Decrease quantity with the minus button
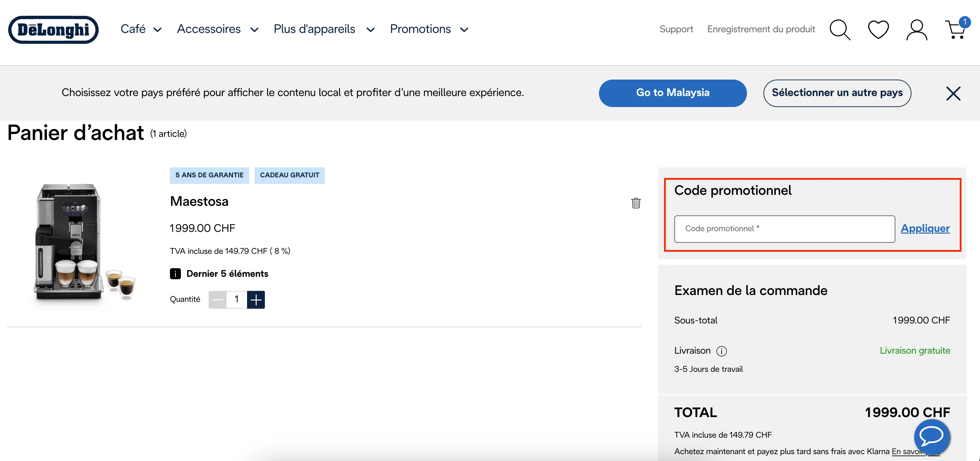The width and height of the screenshot is (980, 461). [218, 299]
